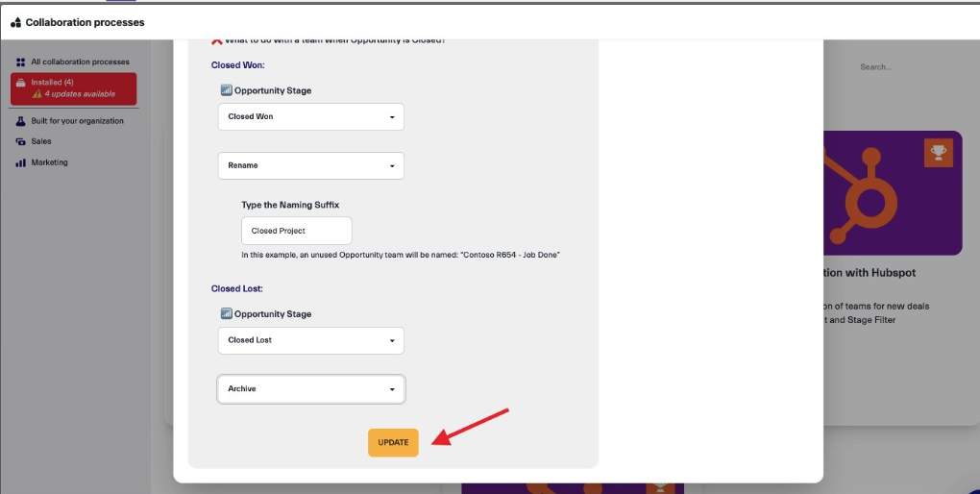Click the Marketing bar chart icon
The image size is (980, 494).
coord(21,162)
